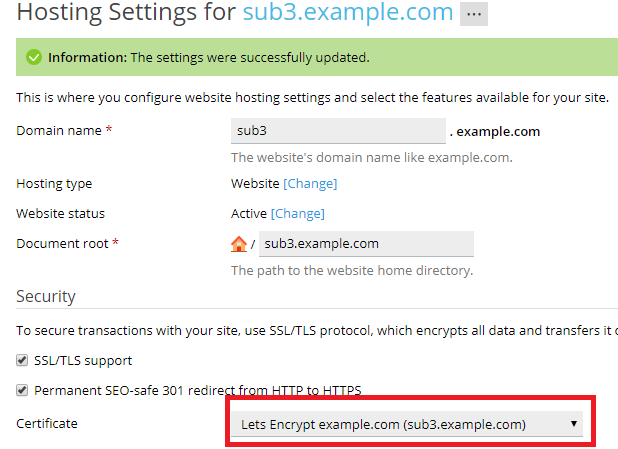Click Change next to Website status
This screenshot has height=449, width=618.
[298, 214]
